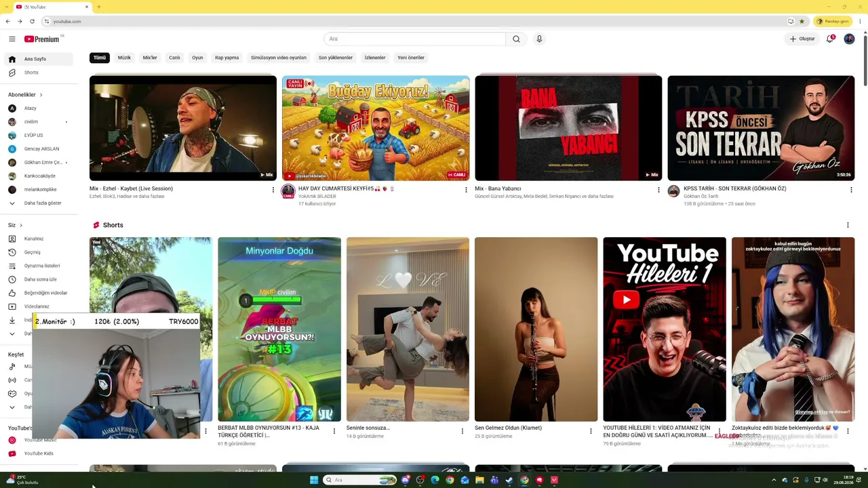Viewport: 868px width, 488px height.
Task: Open options for HAY DAY CUMARTESİ video
Action: tap(466, 190)
